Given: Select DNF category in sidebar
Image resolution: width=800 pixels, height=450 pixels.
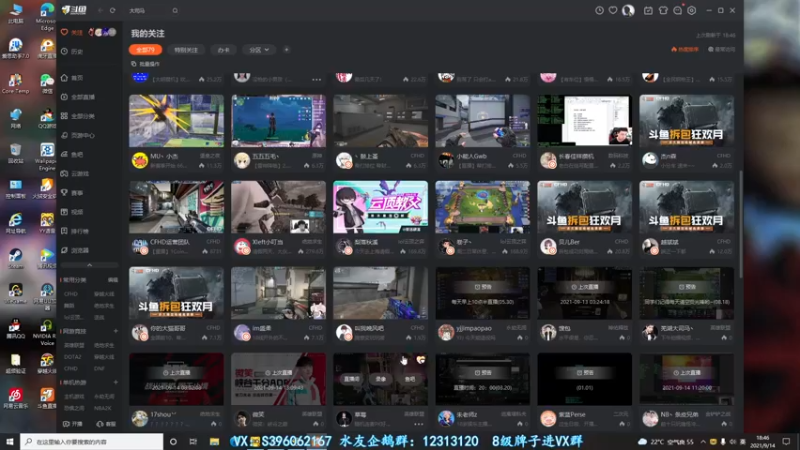Looking at the screenshot, I should pos(99,368).
